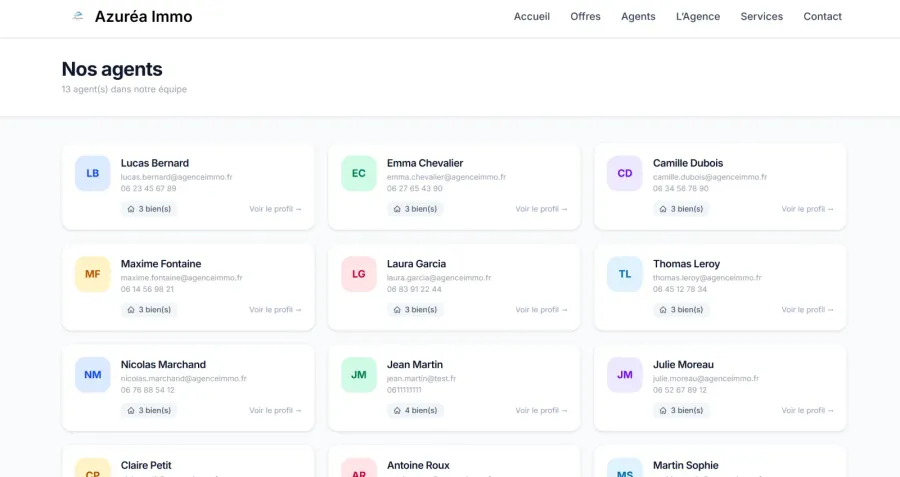Click the Nos agents heading

tap(112, 69)
